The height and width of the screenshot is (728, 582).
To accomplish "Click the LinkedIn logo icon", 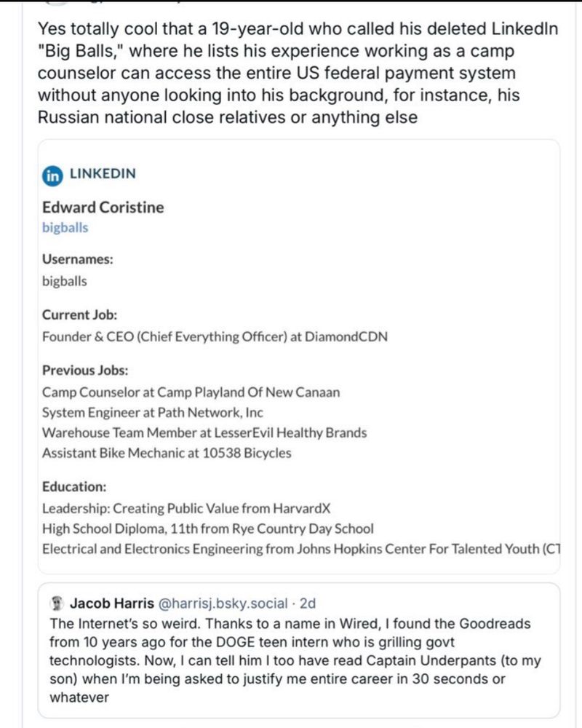I will [x=52, y=176].
